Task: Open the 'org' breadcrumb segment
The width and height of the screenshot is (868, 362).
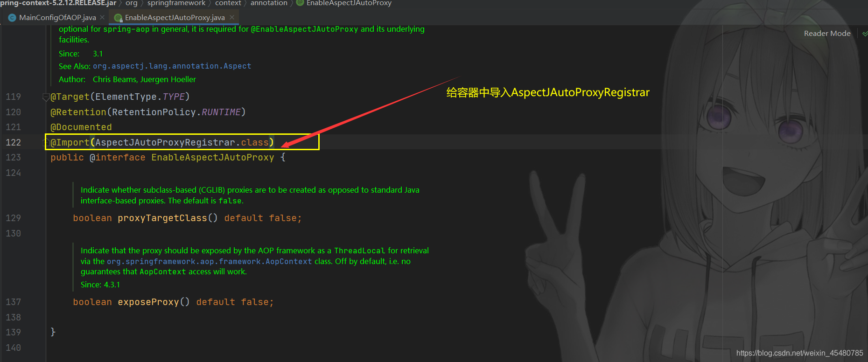Action: coord(132,3)
